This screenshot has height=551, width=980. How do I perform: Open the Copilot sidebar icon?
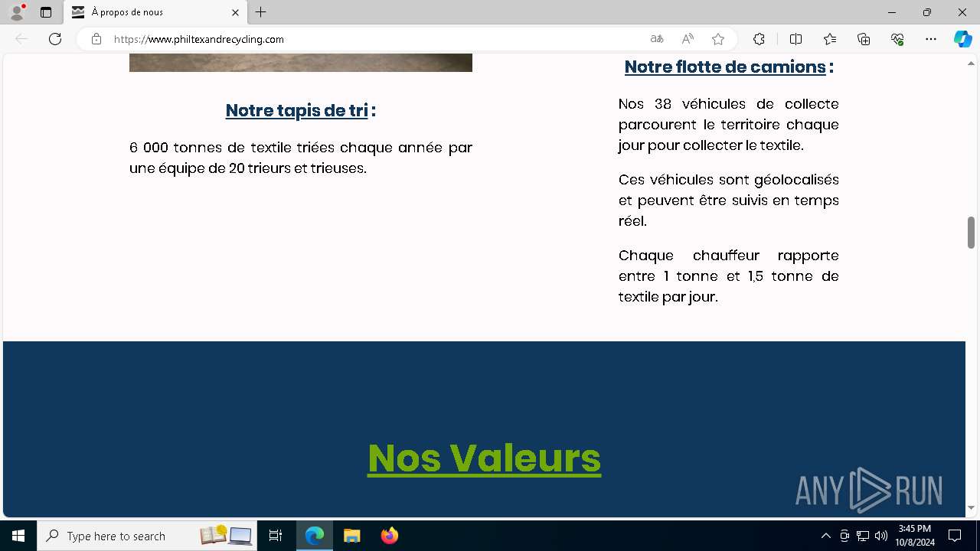962,39
